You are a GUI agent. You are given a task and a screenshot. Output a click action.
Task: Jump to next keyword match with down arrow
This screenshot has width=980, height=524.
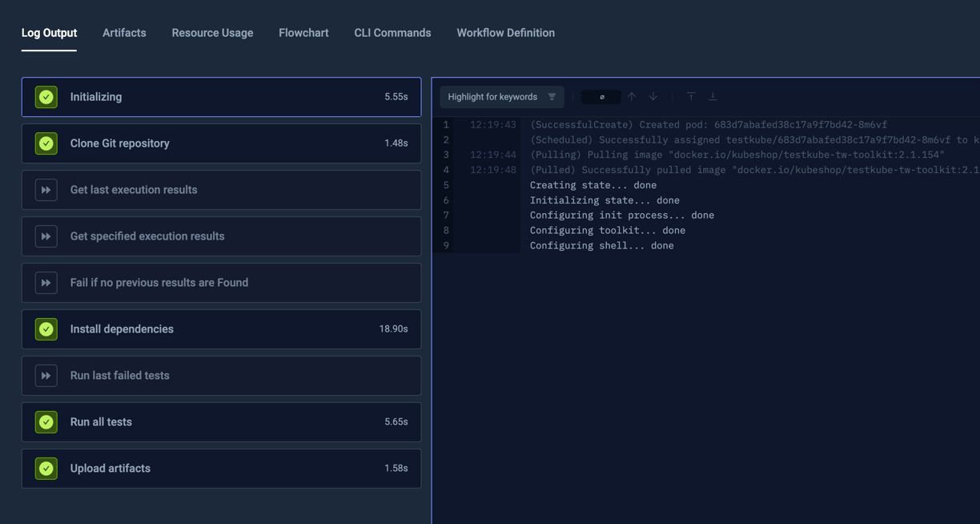(x=653, y=97)
